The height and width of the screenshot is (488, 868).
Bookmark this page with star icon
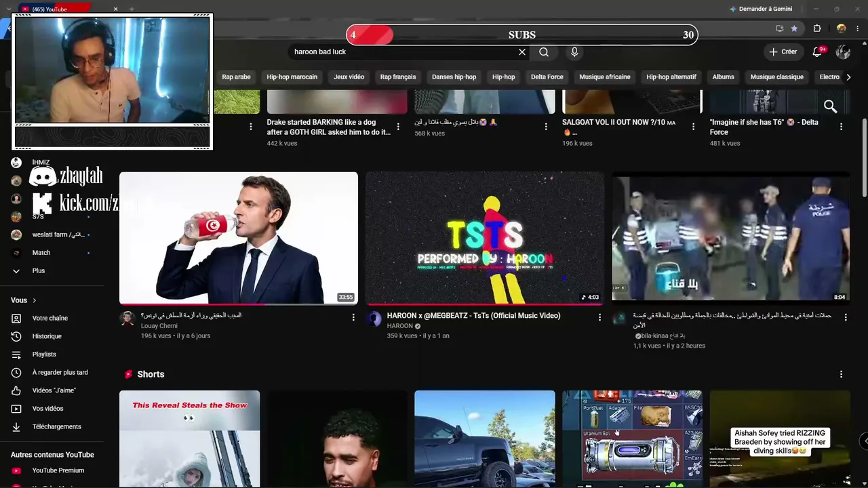[794, 28]
